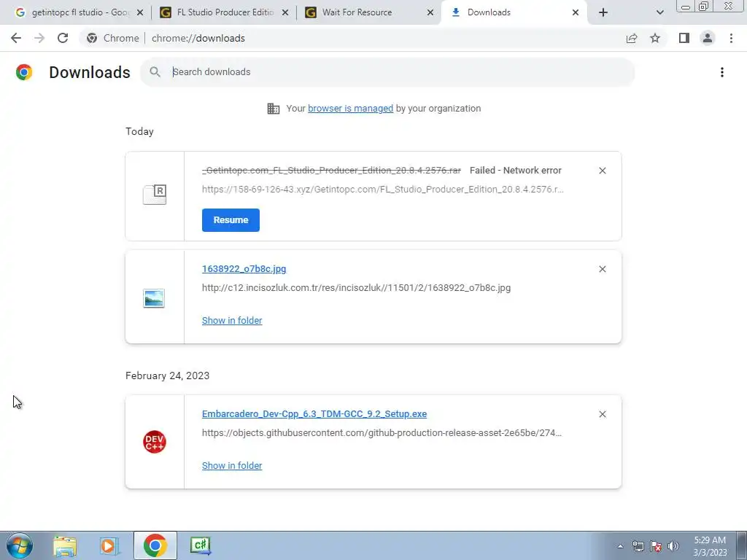
Task: Bookmark this page with the star icon
Action: pos(655,38)
